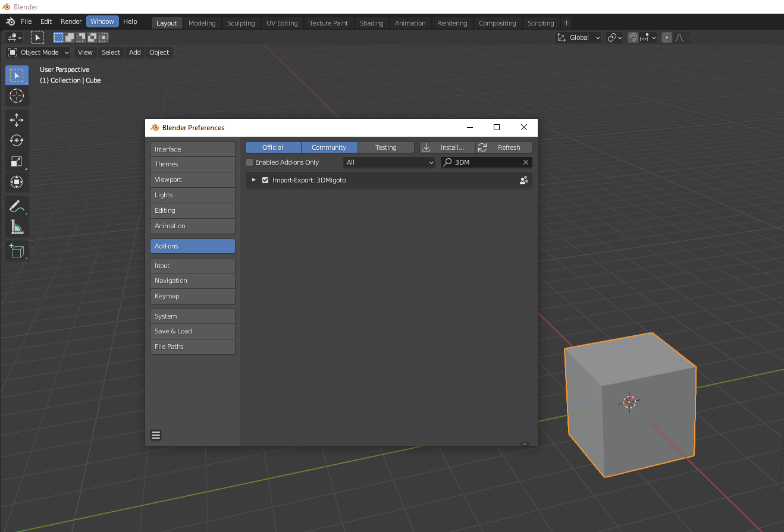Activate the Transform tool
The height and width of the screenshot is (532, 784).
point(17,182)
